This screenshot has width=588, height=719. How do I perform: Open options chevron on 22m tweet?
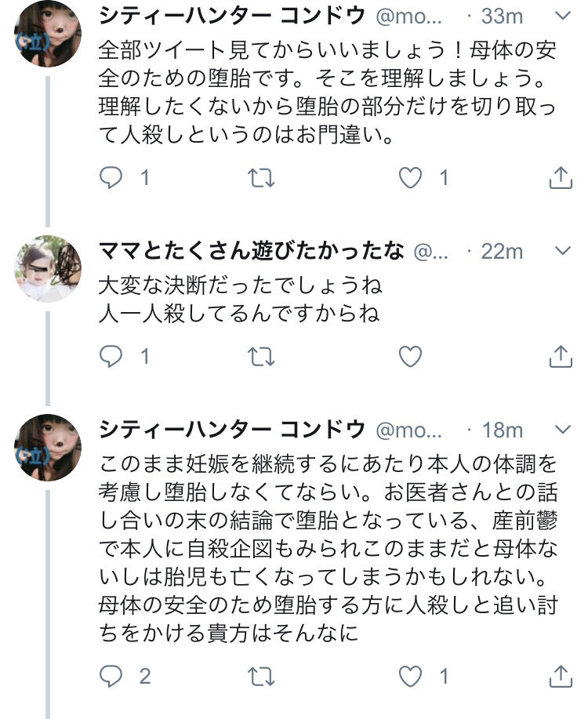(x=562, y=251)
